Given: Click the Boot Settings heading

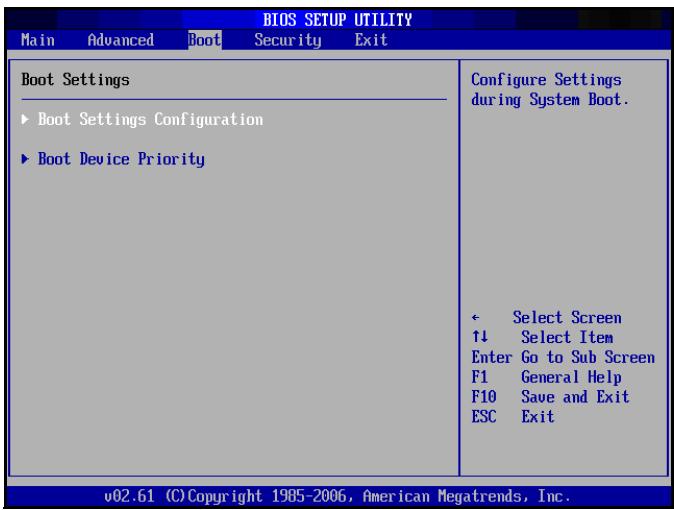Looking at the screenshot, I should 75,80.
